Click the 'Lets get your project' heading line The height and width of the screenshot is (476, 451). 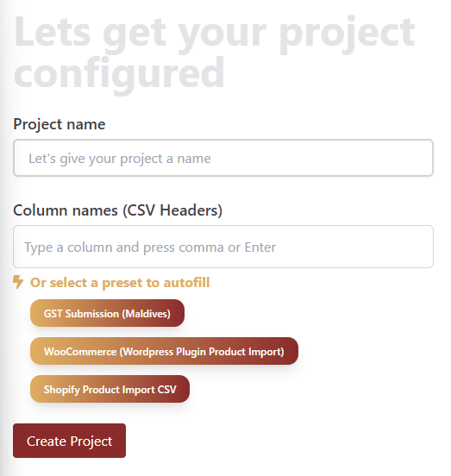pyautogui.click(x=214, y=32)
